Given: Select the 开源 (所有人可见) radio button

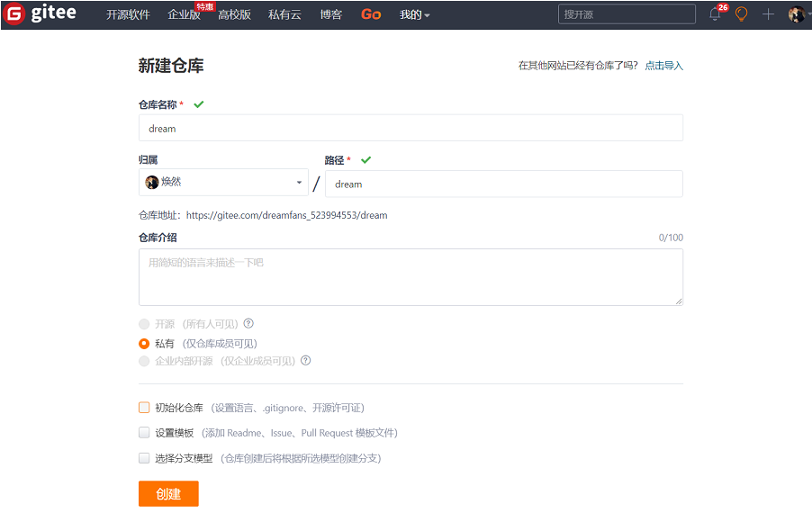Looking at the screenshot, I should (144, 324).
